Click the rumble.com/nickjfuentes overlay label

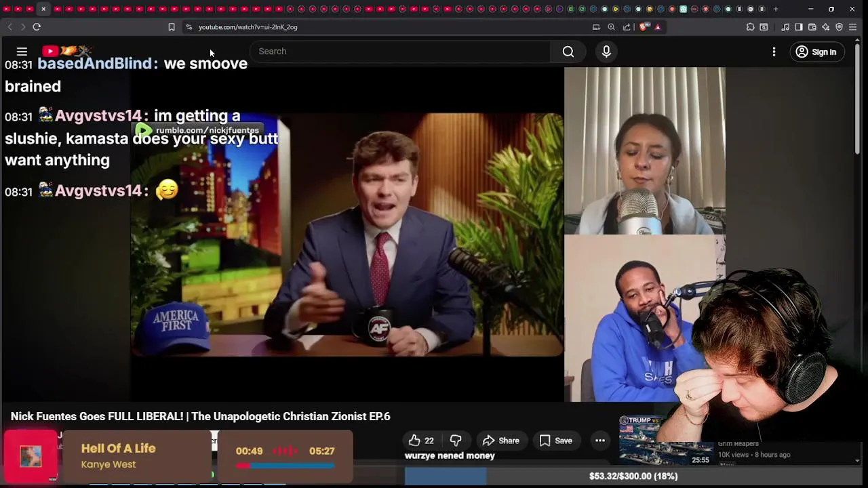coord(199,130)
